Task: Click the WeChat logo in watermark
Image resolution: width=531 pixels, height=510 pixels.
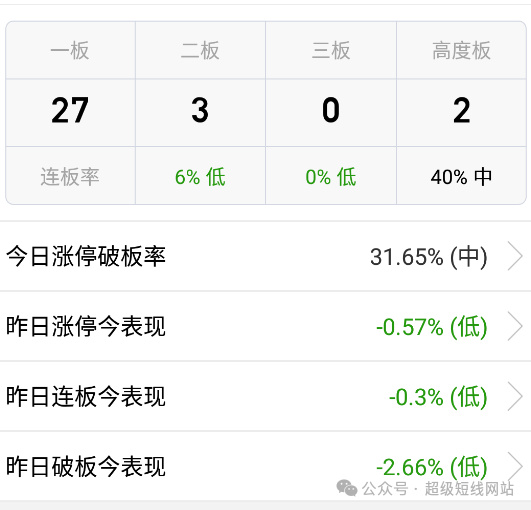Action: tap(347, 488)
